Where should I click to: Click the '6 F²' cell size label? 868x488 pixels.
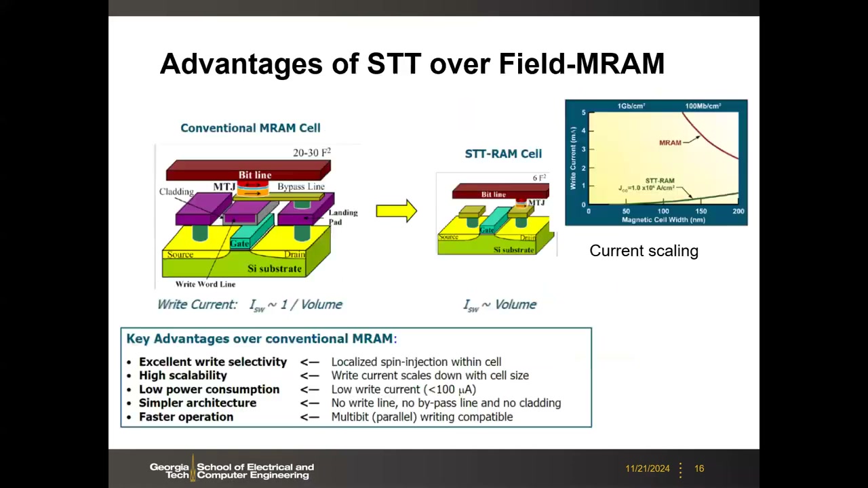point(539,178)
